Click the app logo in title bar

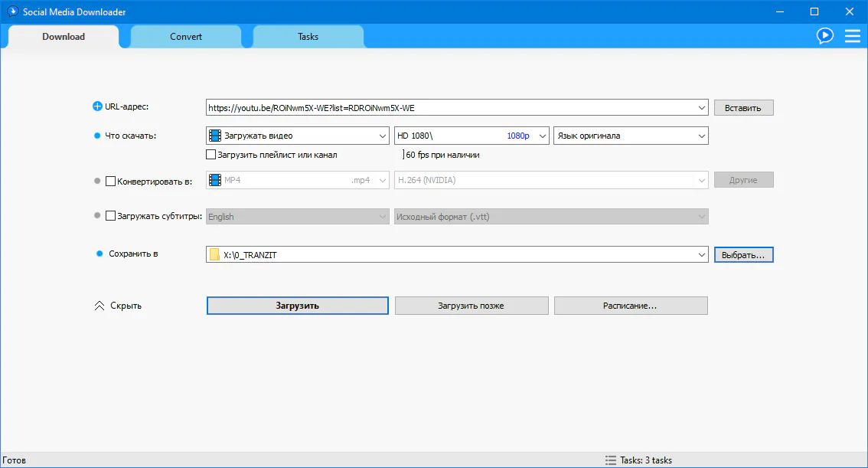point(12,11)
